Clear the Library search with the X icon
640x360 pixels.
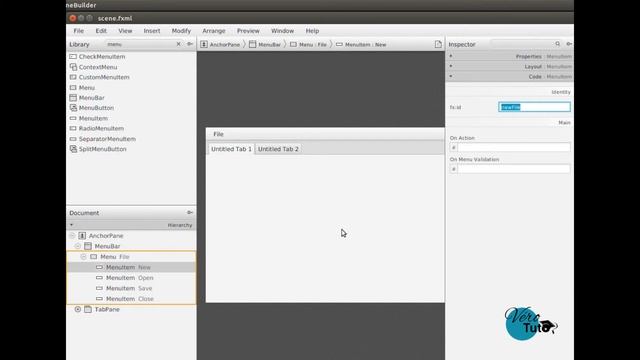point(178,44)
